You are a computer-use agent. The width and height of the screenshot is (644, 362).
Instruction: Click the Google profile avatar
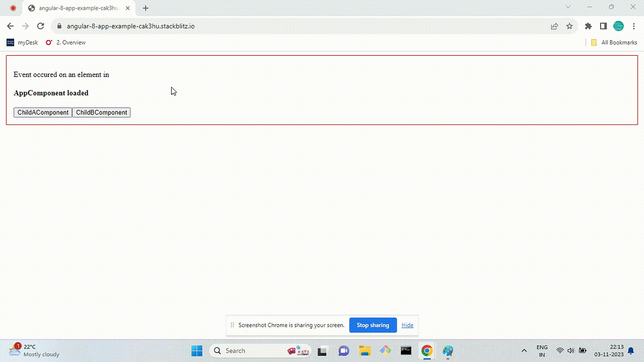[x=618, y=26]
